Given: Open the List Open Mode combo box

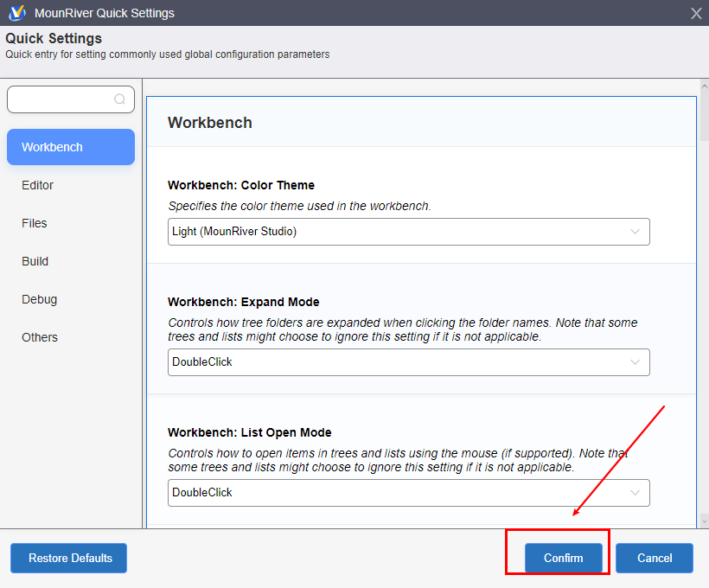Looking at the screenshot, I should pyautogui.click(x=409, y=493).
